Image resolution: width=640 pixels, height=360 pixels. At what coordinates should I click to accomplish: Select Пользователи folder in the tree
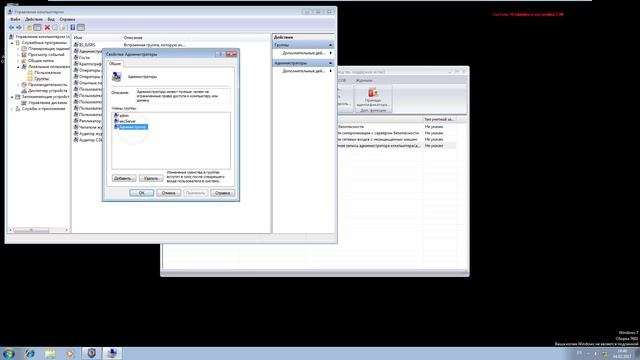[48, 73]
